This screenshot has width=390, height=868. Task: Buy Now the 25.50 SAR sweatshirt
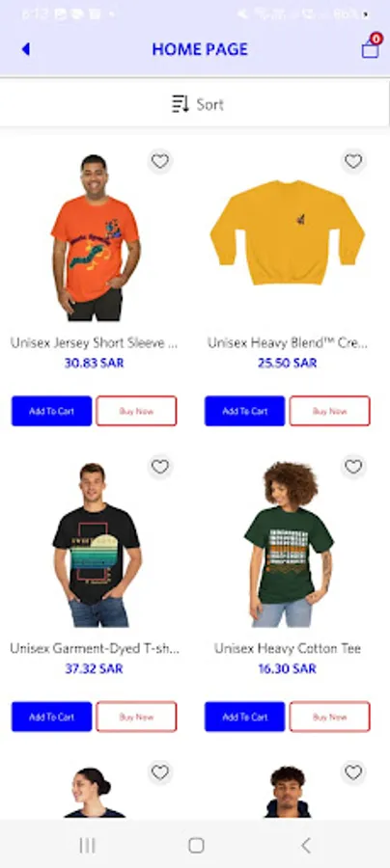pyautogui.click(x=329, y=411)
